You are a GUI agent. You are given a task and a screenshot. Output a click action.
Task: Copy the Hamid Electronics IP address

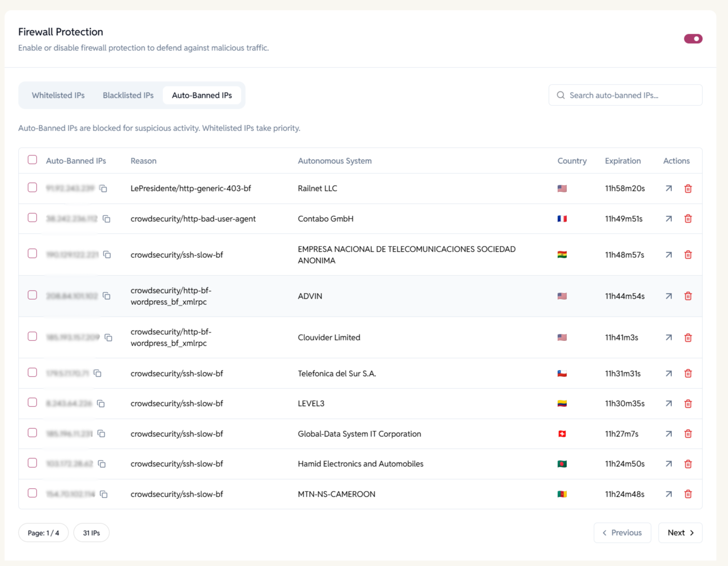[102, 464]
